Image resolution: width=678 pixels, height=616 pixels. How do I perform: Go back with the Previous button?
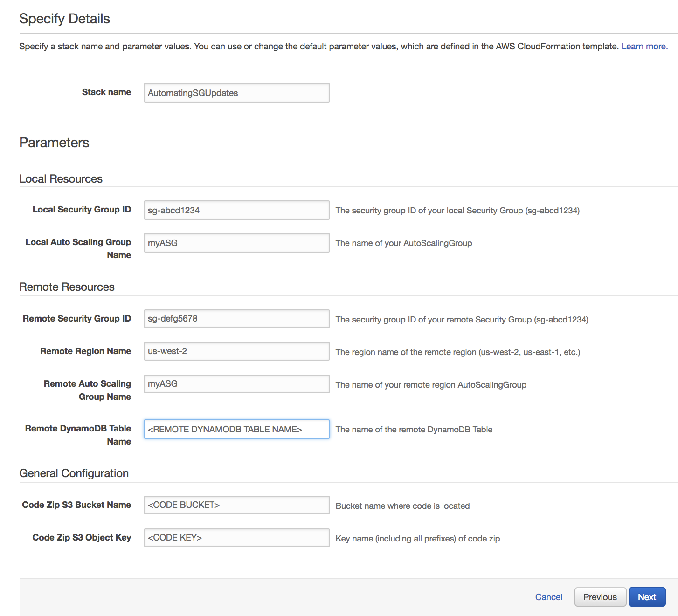tap(600, 597)
